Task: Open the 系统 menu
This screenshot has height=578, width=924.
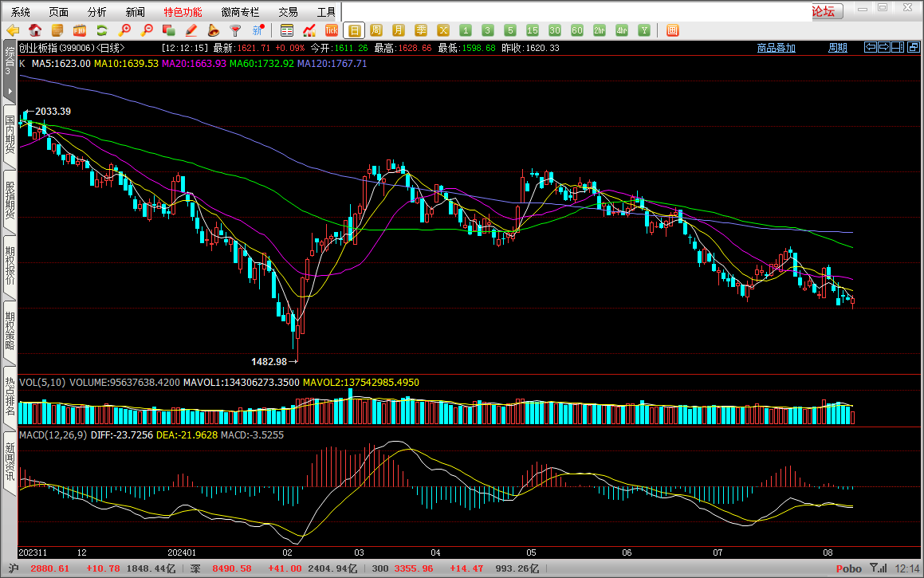Action: [x=21, y=12]
